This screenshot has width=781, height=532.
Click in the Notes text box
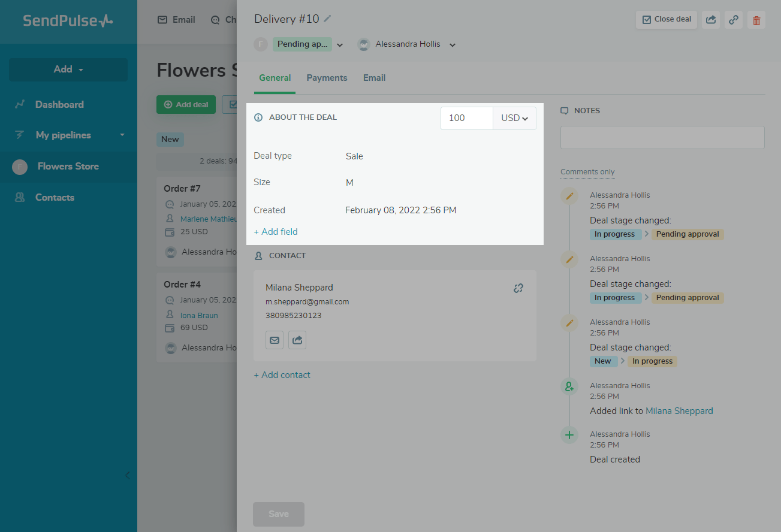coord(662,137)
